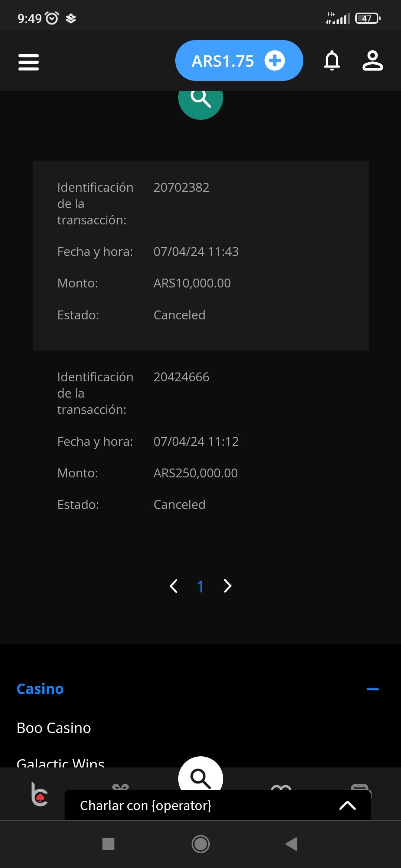Collapse the Casino footer section
This screenshot has width=401, height=868.
click(x=372, y=689)
